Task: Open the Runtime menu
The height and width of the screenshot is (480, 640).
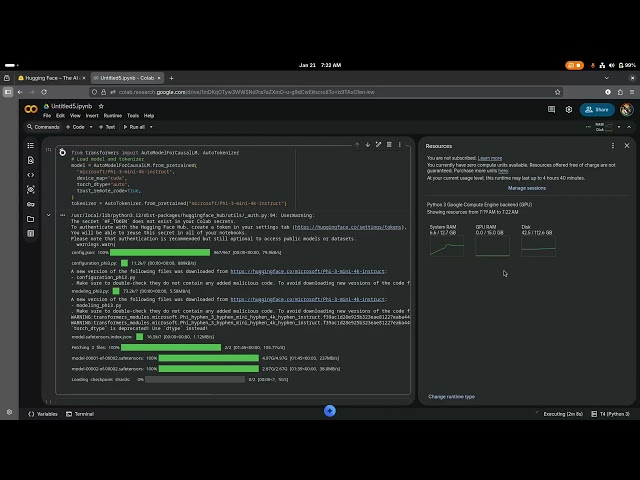Action: (x=113, y=116)
